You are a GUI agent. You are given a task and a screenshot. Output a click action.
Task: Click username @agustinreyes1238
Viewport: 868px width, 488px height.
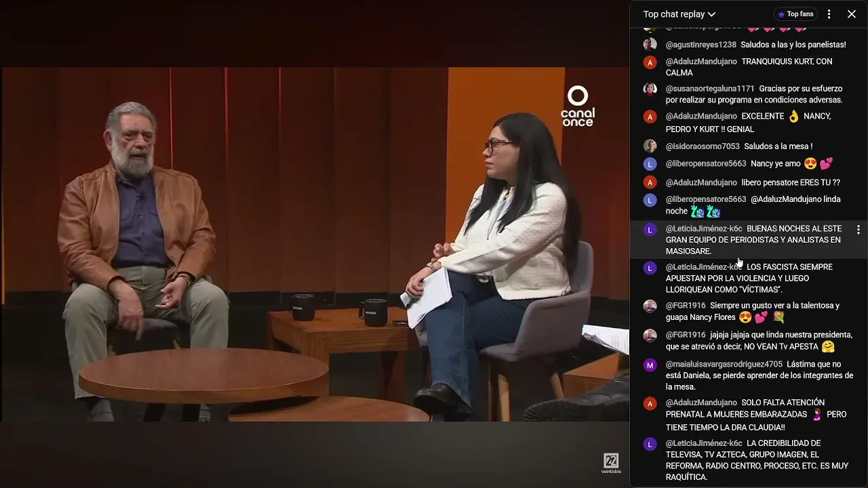coord(701,45)
